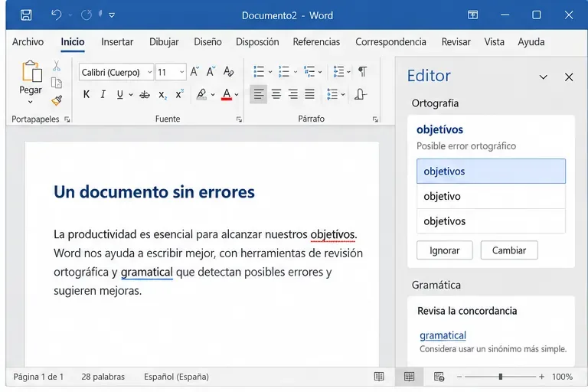Viewport: 588px width, 392px height.
Task: Close the Editor pane
Action: click(569, 77)
